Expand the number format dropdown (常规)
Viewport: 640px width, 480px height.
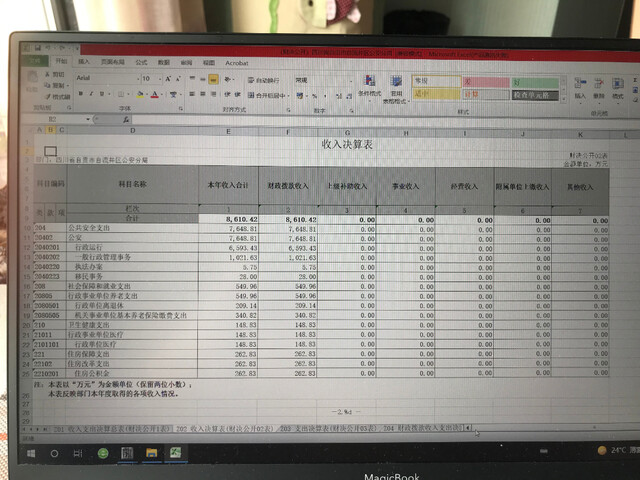(x=318, y=78)
